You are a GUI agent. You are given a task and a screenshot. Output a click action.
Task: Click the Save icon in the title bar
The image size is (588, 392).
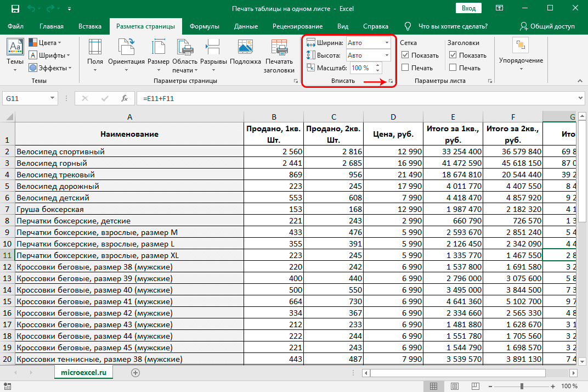coord(15,8)
